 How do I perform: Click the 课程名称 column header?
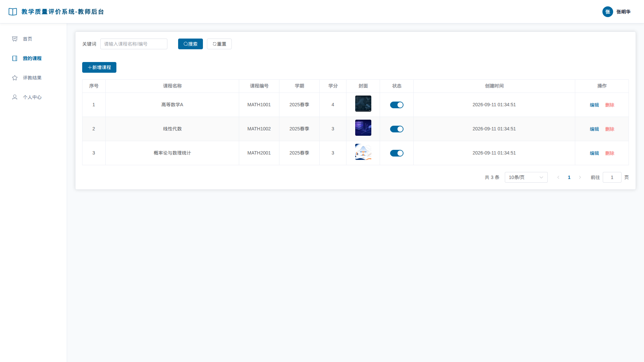point(172,86)
